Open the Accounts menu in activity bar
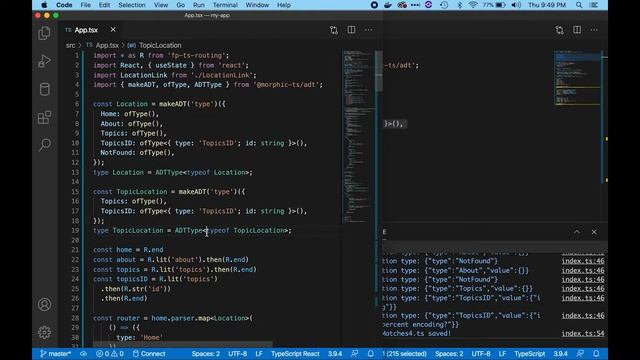The image size is (640, 360). coord(44,304)
